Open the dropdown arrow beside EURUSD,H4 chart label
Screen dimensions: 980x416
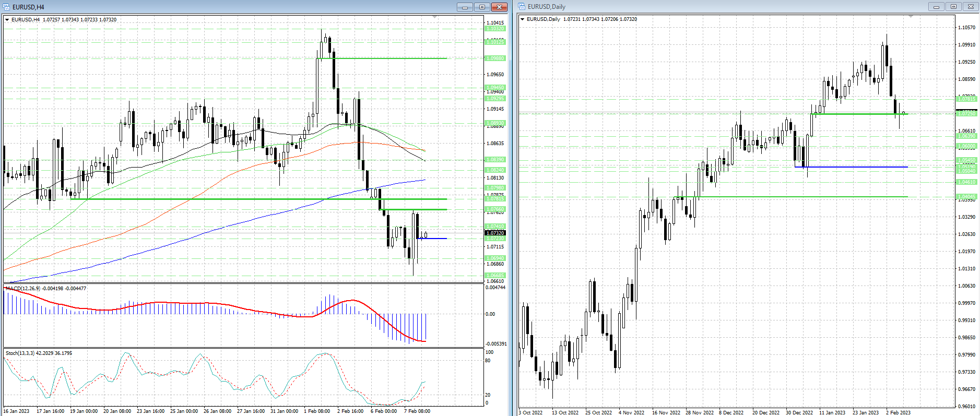click(7, 20)
